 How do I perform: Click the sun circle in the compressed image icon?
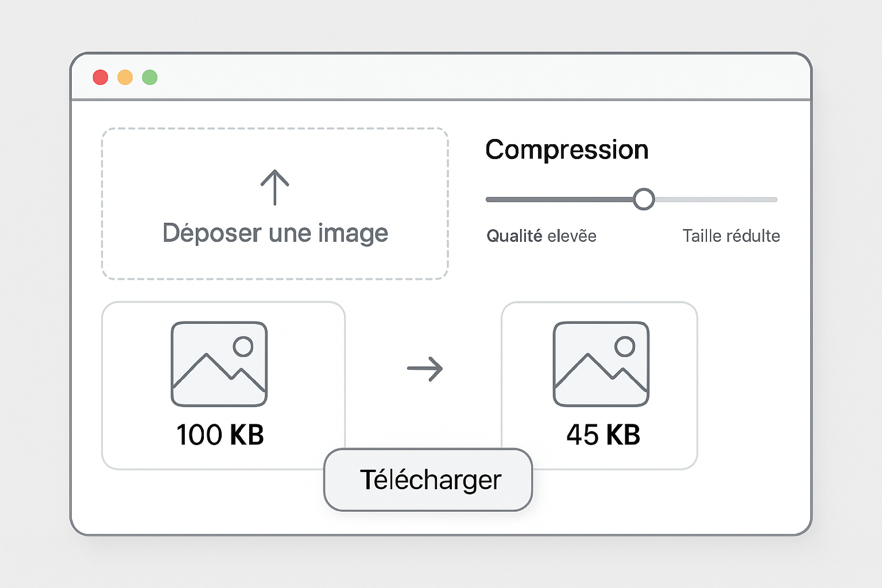click(x=625, y=345)
